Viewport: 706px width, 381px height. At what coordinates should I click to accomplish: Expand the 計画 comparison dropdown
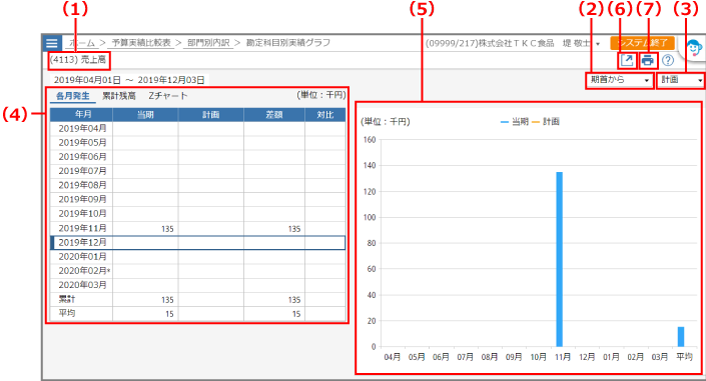tap(681, 80)
